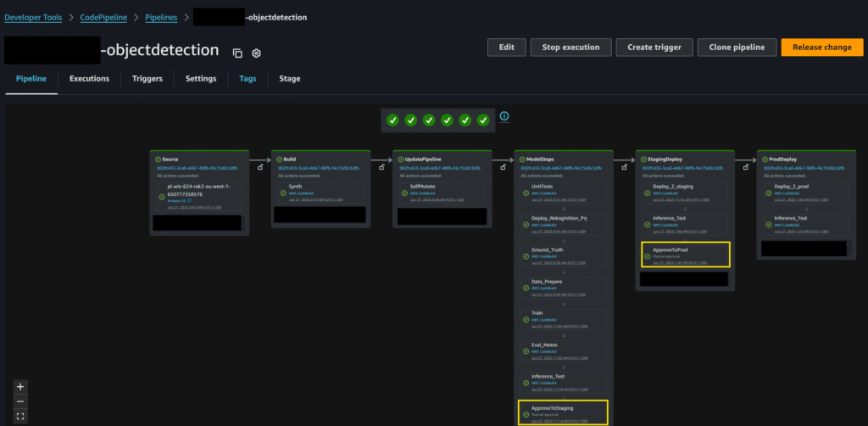The width and height of the screenshot is (868, 426).
Task: Select the Stage tab
Action: tap(289, 79)
